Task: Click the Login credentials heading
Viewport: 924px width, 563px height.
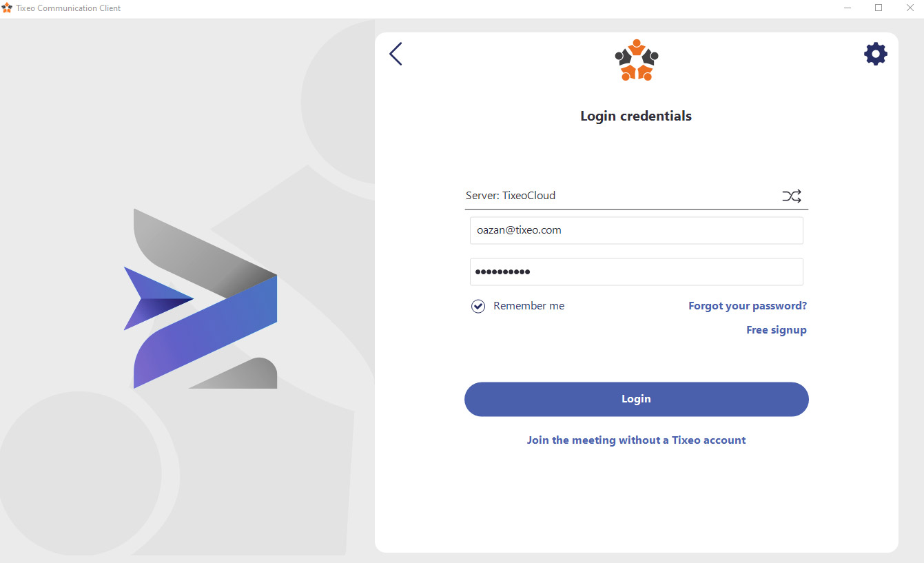Action: (636, 116)
